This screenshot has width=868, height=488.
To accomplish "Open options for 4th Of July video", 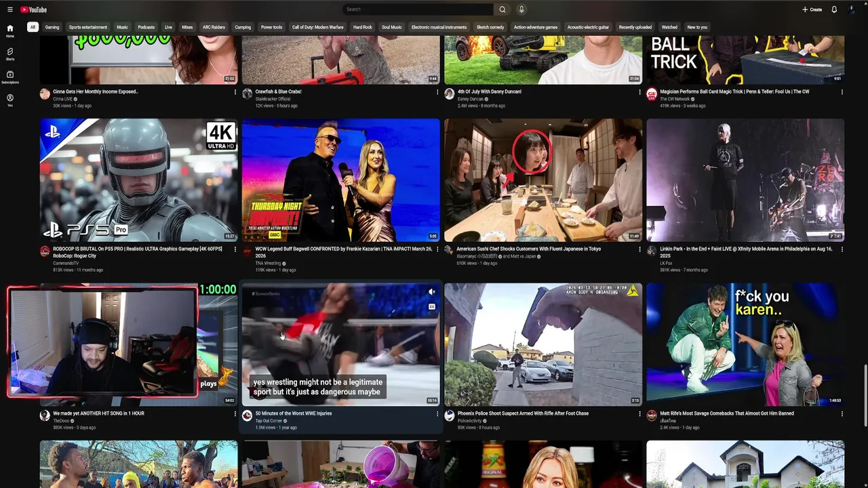I will pyautogui.click(x=639, y=92).
